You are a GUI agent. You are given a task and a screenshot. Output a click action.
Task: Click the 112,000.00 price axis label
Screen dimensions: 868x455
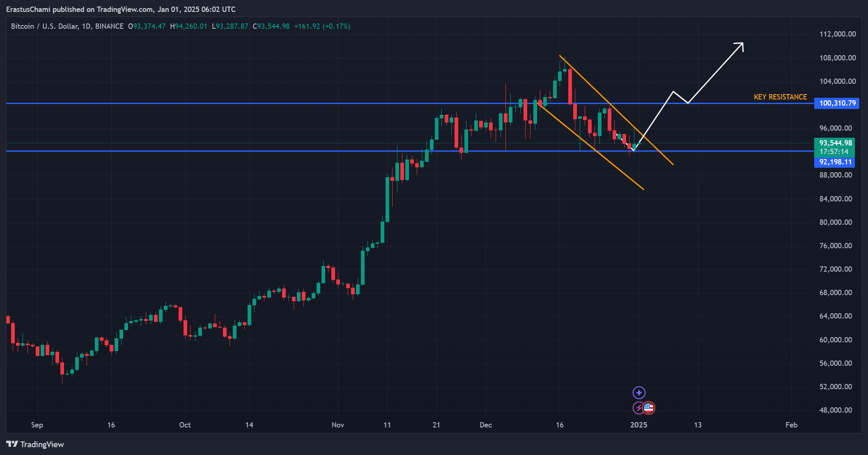[838, 34]
